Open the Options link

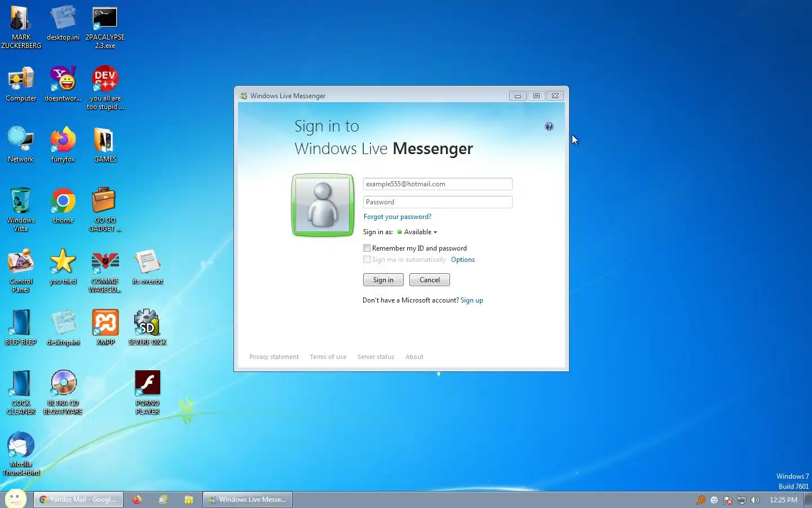pos(463,260)
